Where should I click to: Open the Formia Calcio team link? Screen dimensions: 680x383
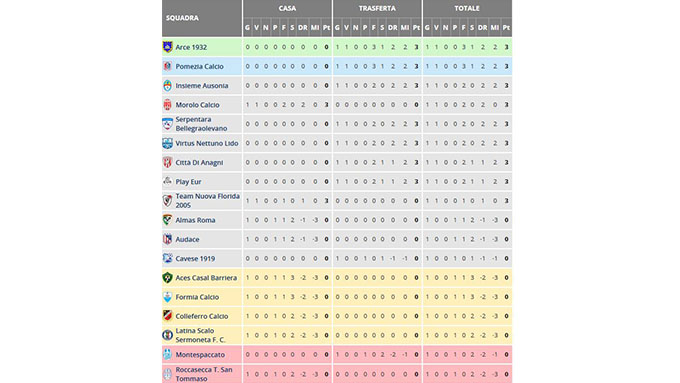pos(197,297)
